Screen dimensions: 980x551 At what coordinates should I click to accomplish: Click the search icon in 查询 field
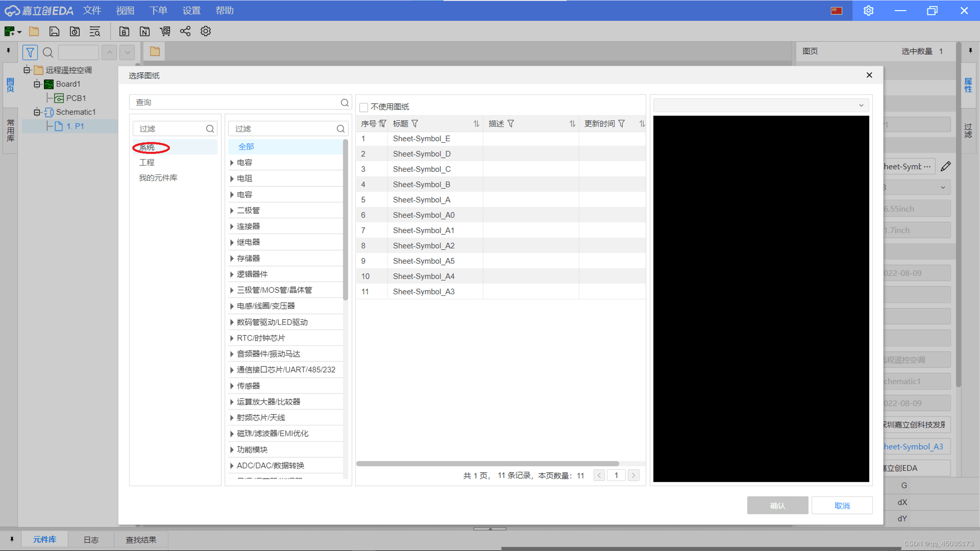(344, 102)
